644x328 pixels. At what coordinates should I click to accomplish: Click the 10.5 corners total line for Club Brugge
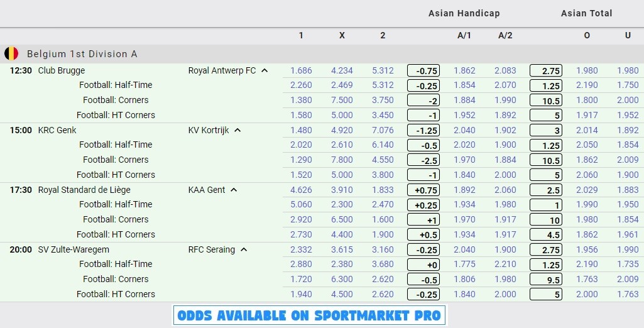546,101
